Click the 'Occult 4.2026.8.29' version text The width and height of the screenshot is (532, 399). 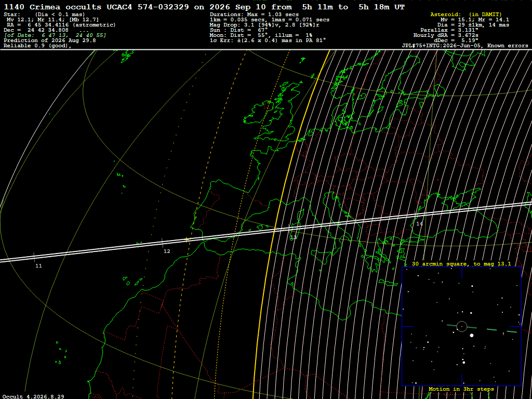point(33,396)
